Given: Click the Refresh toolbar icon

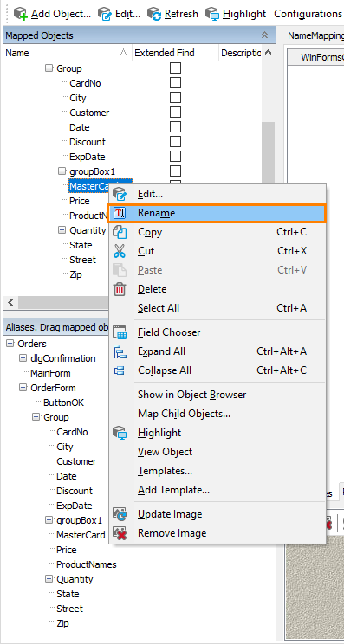Looking at the screenshot, I should (154, 14).
